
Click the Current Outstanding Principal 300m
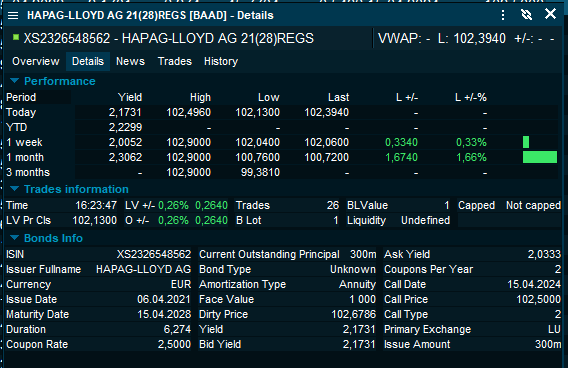pyautogui.click(x=363, y=254)
